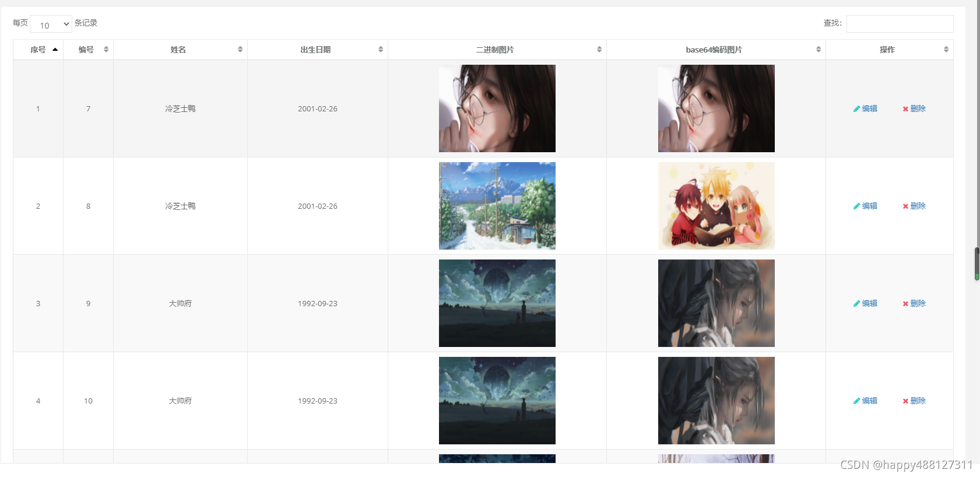The width and height of the screenshot is (980, 477).
Task: Sort table by 姓名 column header
Action: (180, 50)
